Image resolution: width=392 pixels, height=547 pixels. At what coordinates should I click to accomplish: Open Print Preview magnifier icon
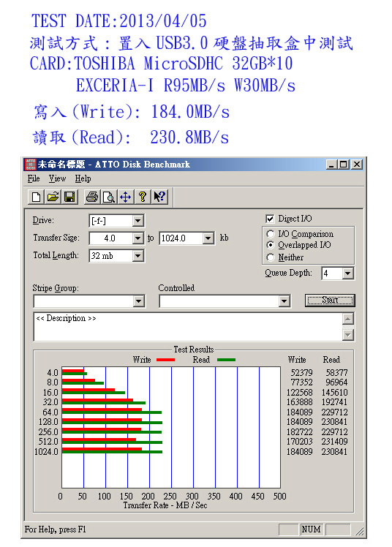pyautogui.click(x=109, y=197)
